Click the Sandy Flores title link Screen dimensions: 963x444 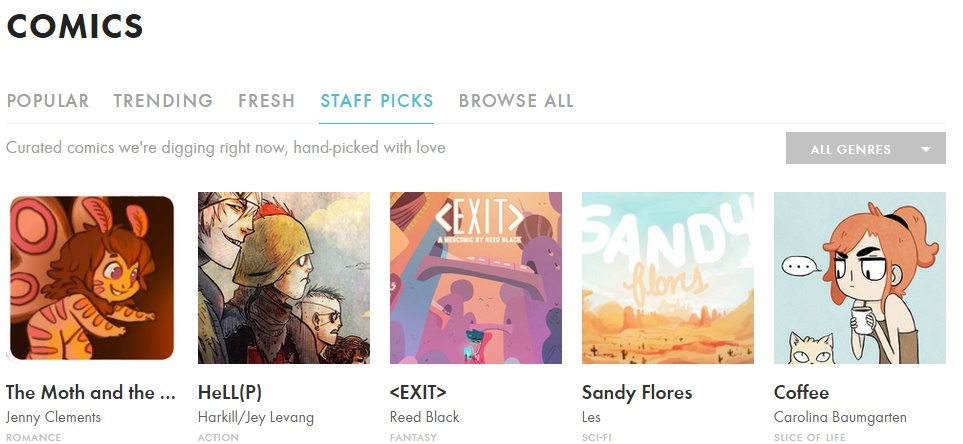point(637,392)
